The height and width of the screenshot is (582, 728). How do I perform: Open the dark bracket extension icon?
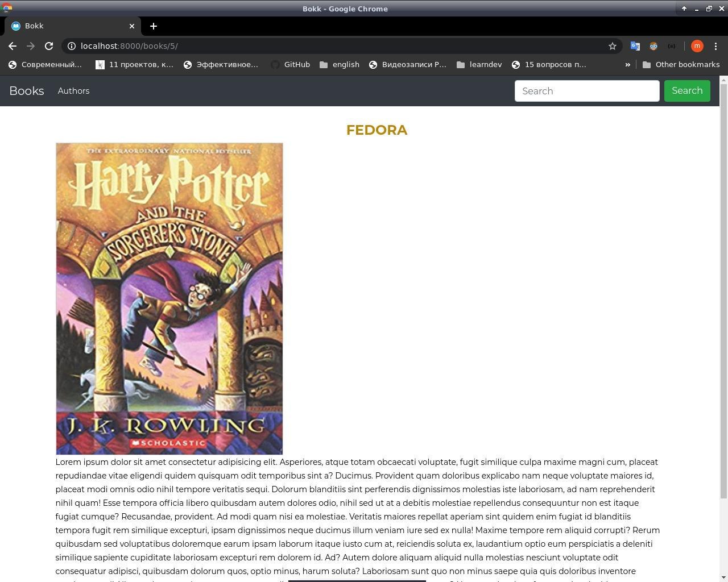(672, 46)
